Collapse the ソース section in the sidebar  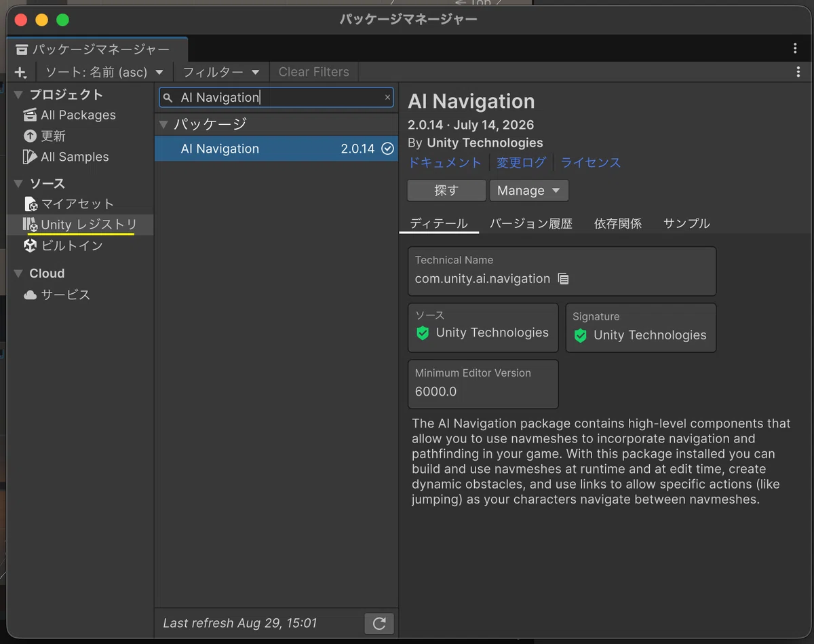click(x=18, y=184)
